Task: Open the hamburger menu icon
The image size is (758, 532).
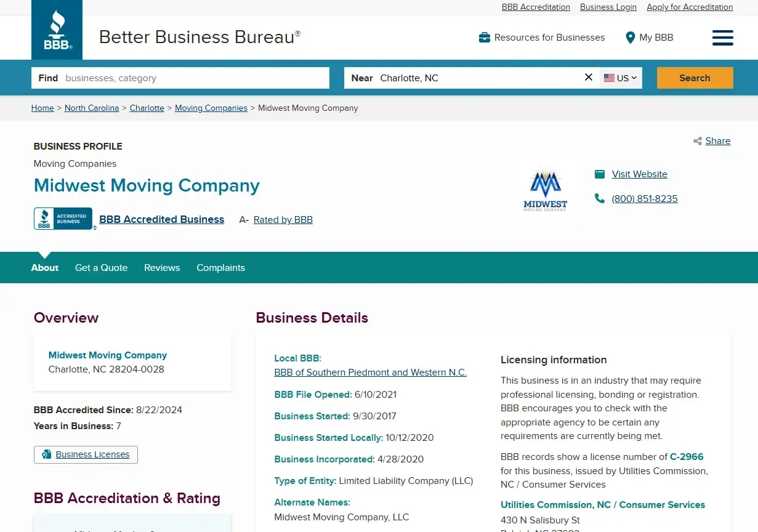Action: (722, 38)
